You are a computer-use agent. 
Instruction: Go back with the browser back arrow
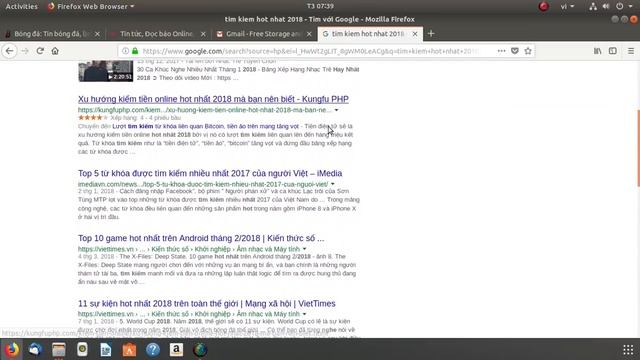point(9,51)
